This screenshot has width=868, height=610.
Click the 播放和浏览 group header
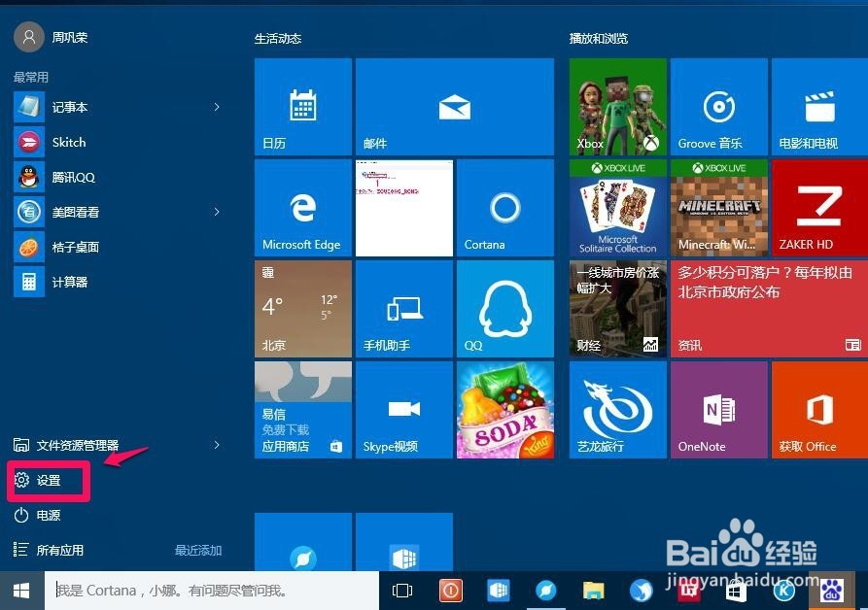[x=599, y=39]
